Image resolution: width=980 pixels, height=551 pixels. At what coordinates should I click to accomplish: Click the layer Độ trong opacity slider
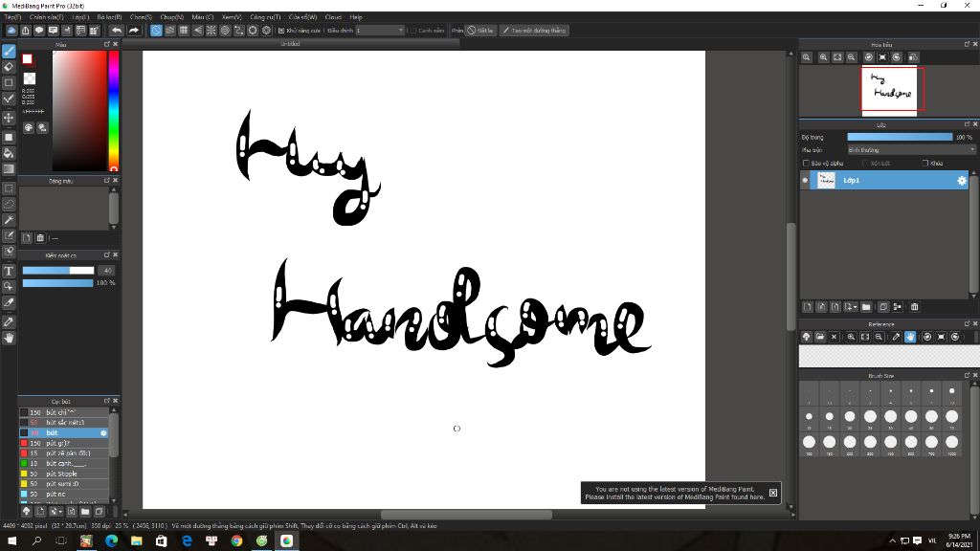(x=900, y=137)
